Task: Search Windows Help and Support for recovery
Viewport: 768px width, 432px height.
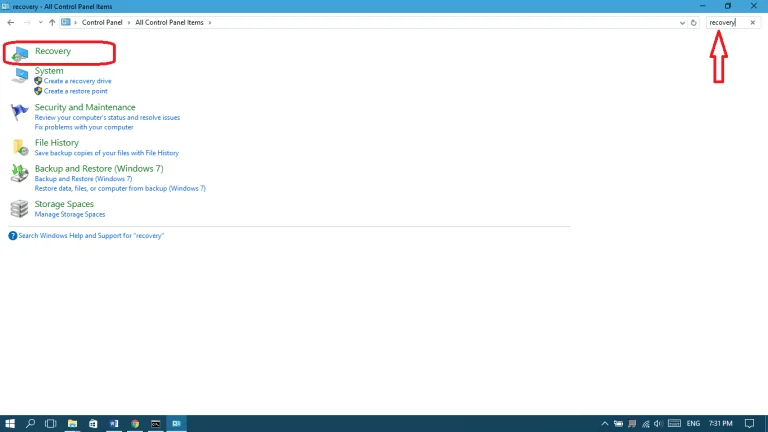Action: (91, 236)
